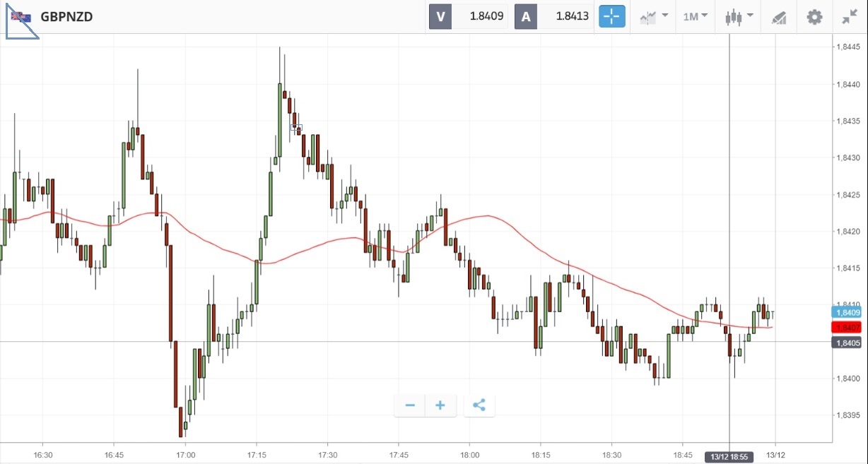868x464 pixels.
Task: Open the candlestick chart type dropdown
Action: tap(739, 16)
